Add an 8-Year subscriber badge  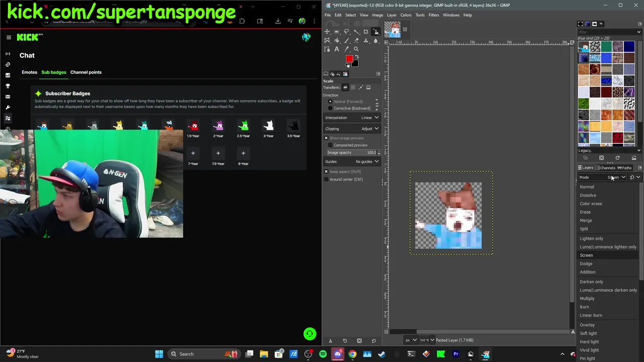[243, 153]
